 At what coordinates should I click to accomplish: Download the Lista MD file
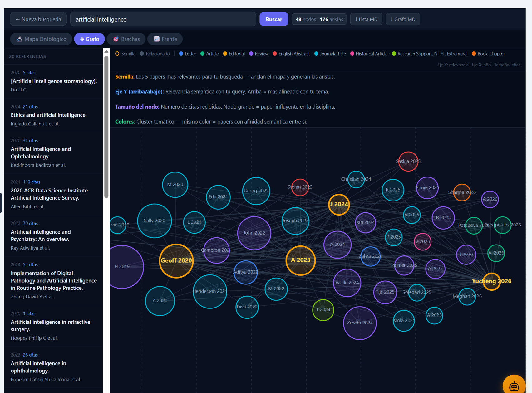pyautogui.click(x=366, y=19)
